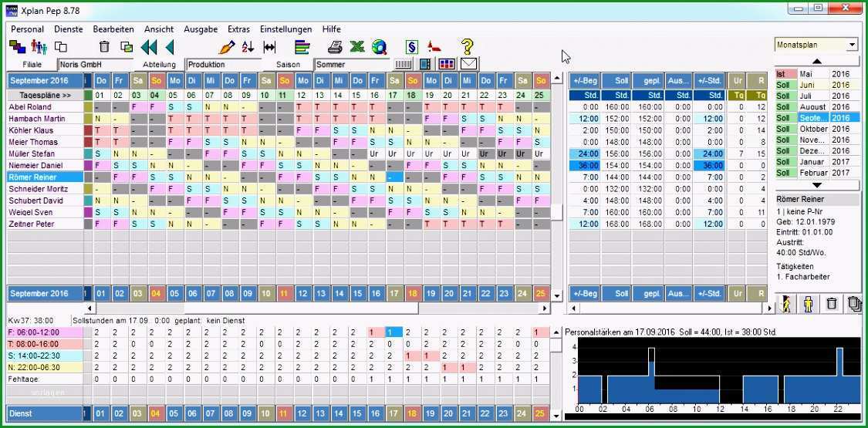Viewport: 868px width, 428px height.
Task: Click the overlapping windows copy icon
Action: pos(60,47)
